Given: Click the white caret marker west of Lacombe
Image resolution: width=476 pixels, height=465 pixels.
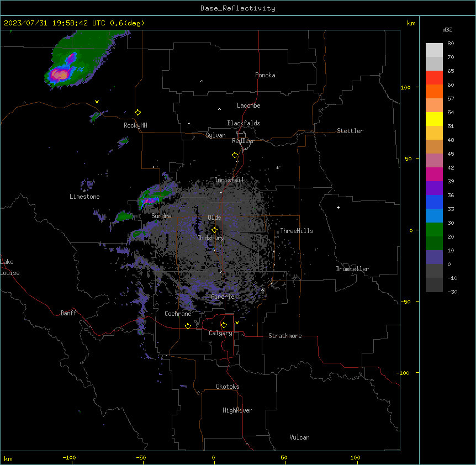Looking at the screenshot, I should (x=219, y=109).
